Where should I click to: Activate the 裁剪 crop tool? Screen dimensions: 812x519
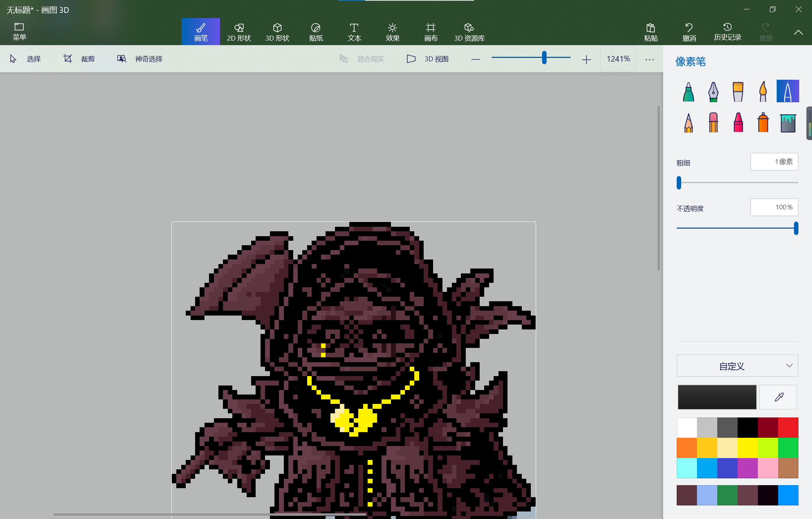(x=79, y=59)
